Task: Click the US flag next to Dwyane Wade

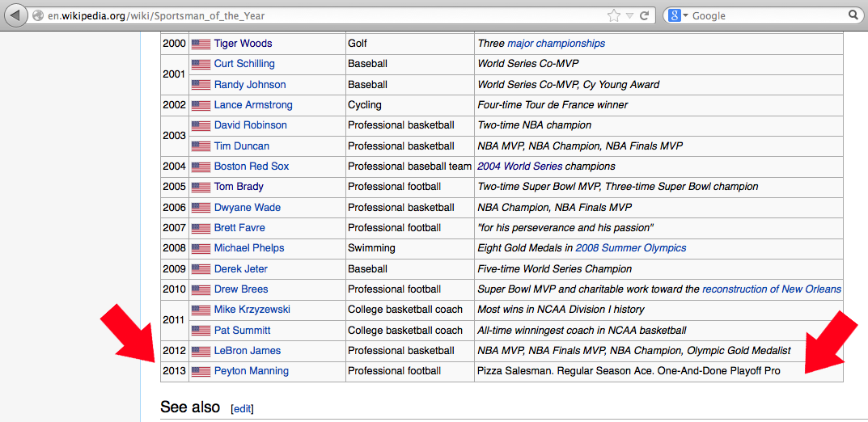Action: pyautogui.click(x=201, y=208)
